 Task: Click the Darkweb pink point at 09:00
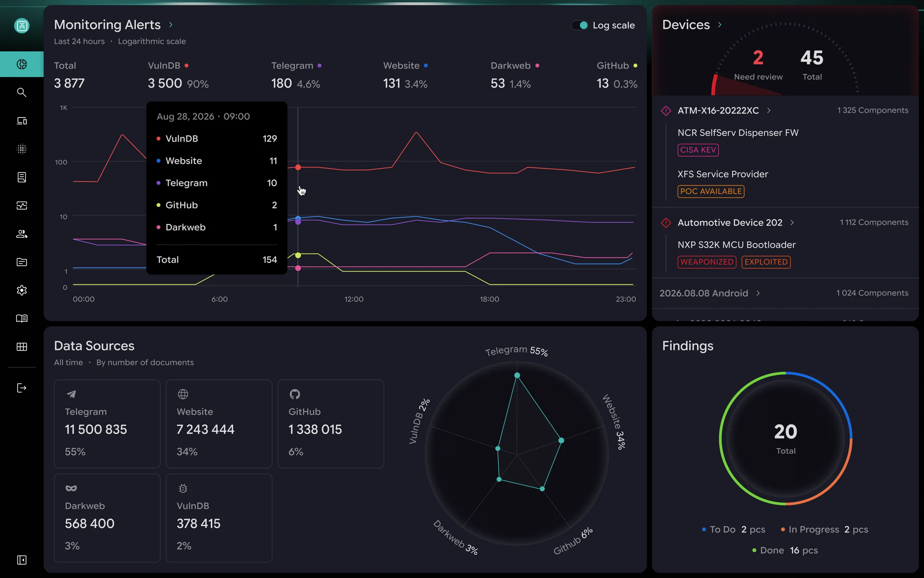click(x=298, y=268)
